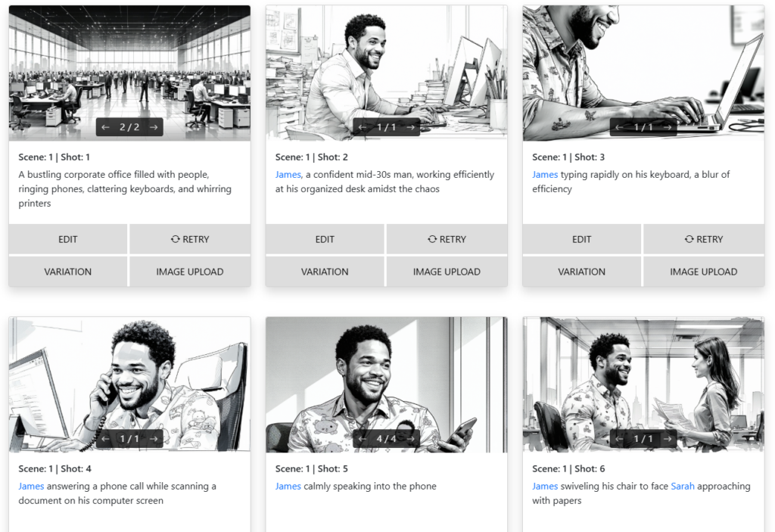Screen dimensions: 775x532
Task: Click RETRY on Shot 3
Action: pos(703,239)
